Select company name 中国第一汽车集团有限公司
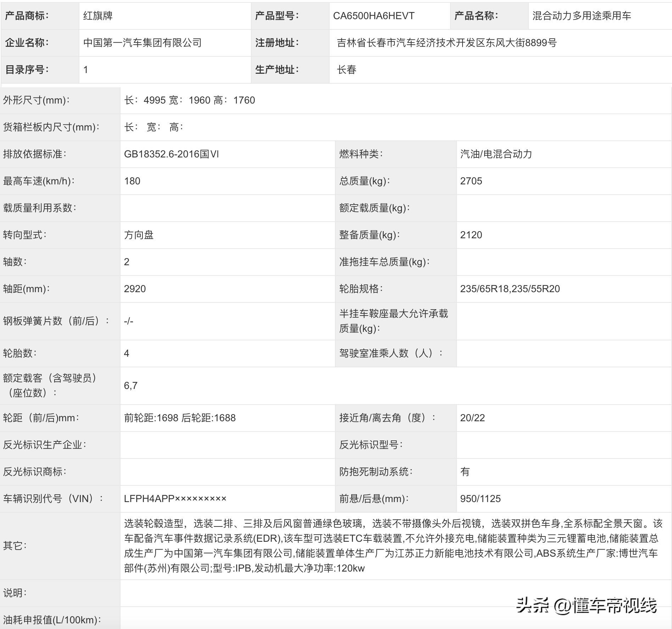 [x=142, y=43]
